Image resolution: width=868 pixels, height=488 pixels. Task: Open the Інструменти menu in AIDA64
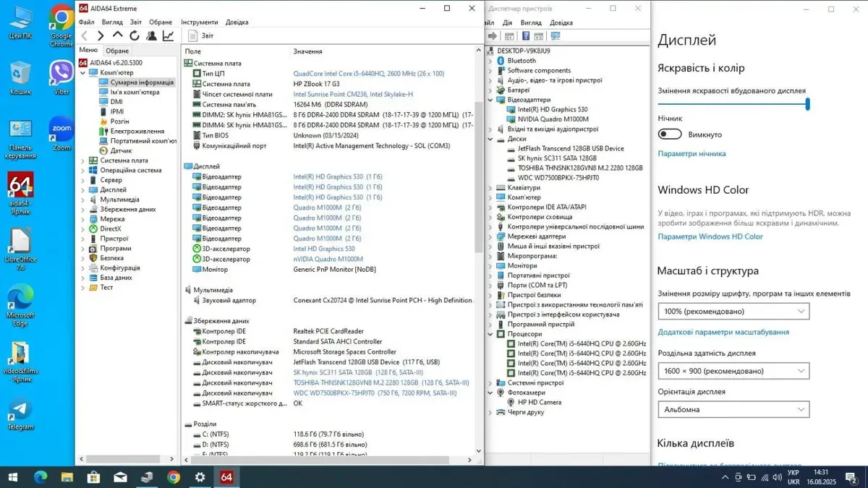click(199, 22)
